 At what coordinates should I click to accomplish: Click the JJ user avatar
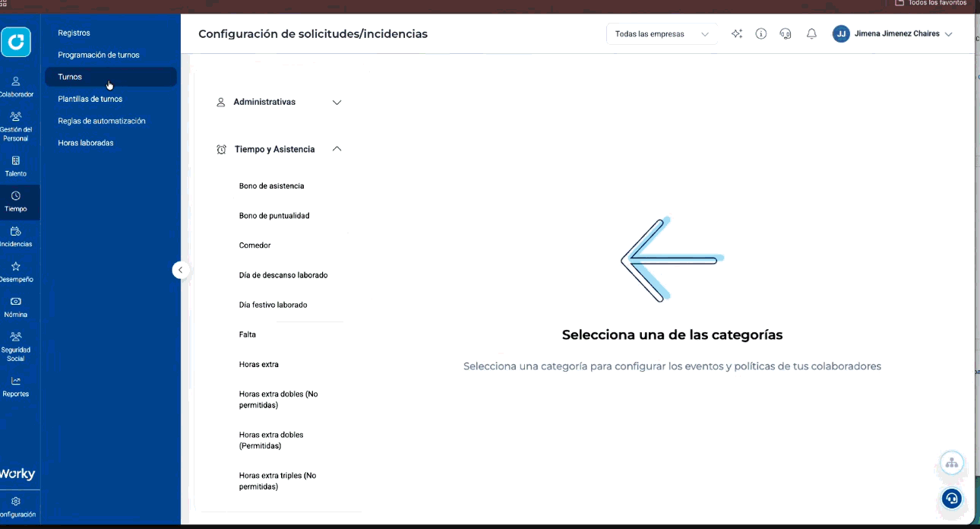point(841,34)
